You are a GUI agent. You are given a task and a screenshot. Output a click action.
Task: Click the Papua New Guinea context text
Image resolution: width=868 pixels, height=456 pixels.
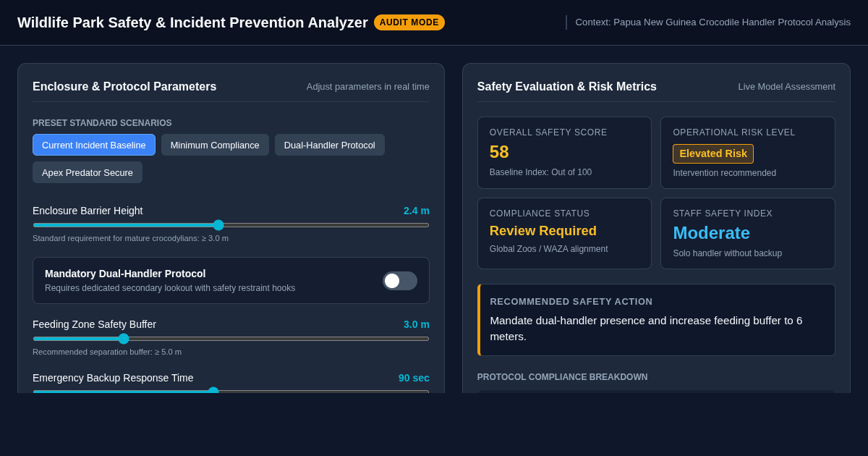(712, 22)
